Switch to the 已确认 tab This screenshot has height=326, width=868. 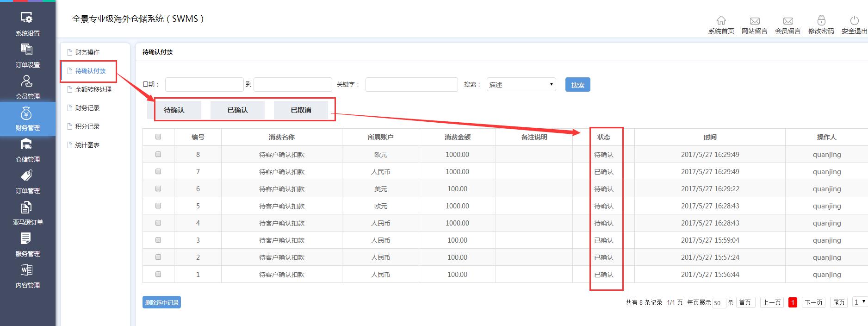(x=237, y=110)
